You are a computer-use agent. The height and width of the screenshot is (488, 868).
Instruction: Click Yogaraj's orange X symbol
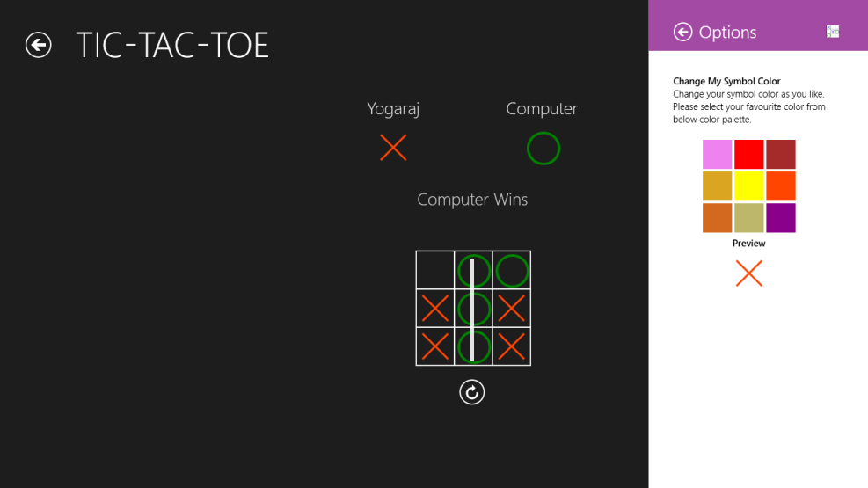(393, 147)
